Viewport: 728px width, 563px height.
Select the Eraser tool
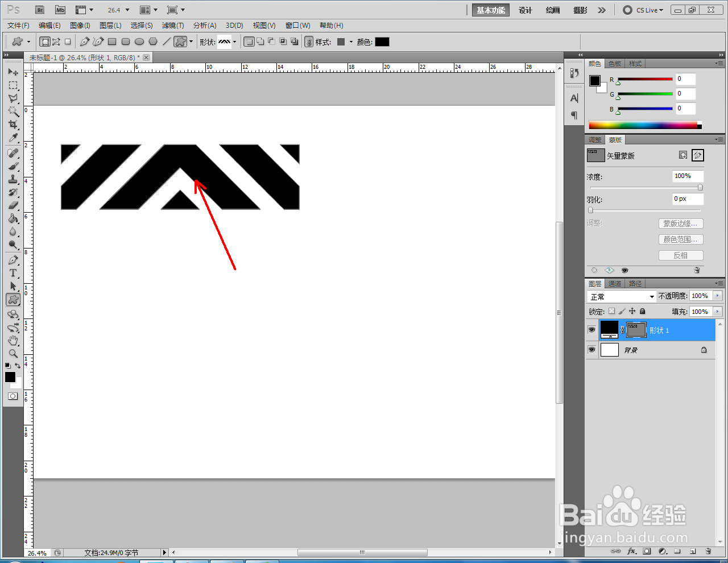[13, 205]
